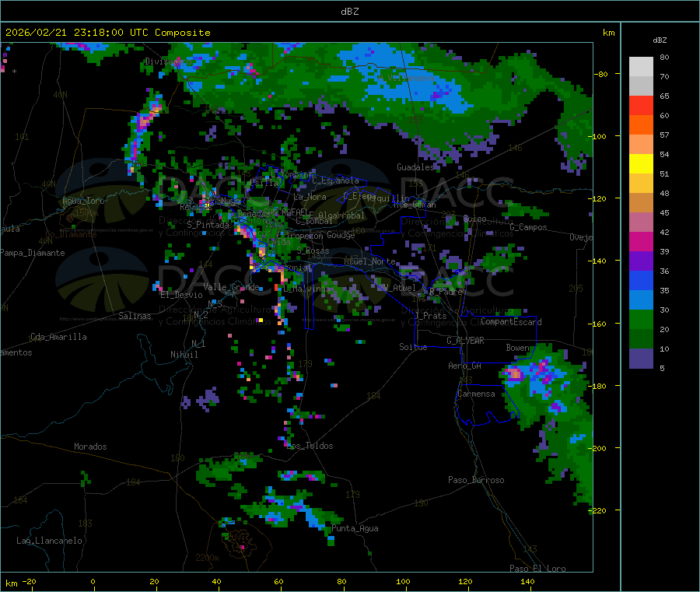The image size is (700, 592).
Task: Click the C_Campos map label
Action: [x=528, y=227]
